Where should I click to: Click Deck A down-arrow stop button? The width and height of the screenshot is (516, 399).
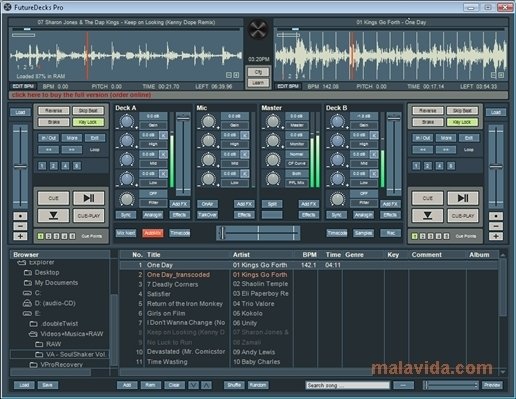53,216
